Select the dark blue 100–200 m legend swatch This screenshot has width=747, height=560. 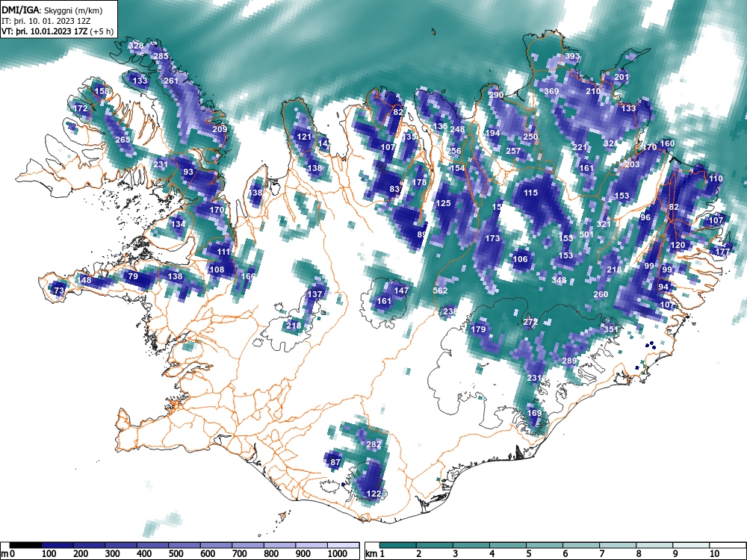click(58, 545)
